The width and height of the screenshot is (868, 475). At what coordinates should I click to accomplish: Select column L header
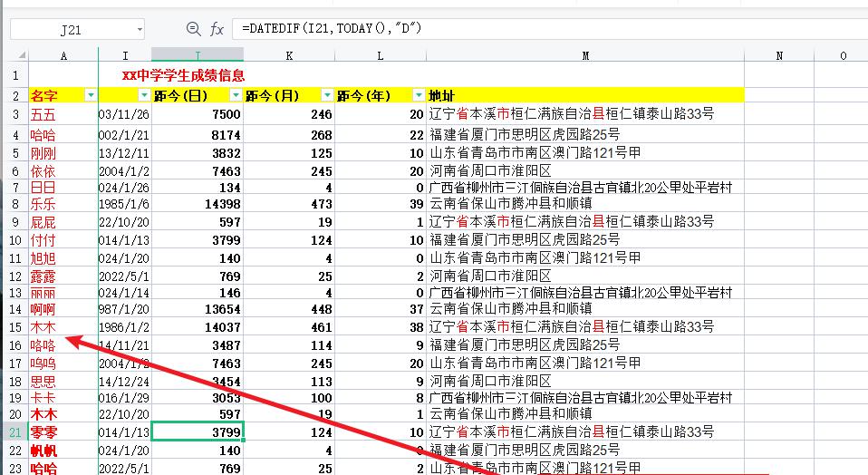coord(381,55)
